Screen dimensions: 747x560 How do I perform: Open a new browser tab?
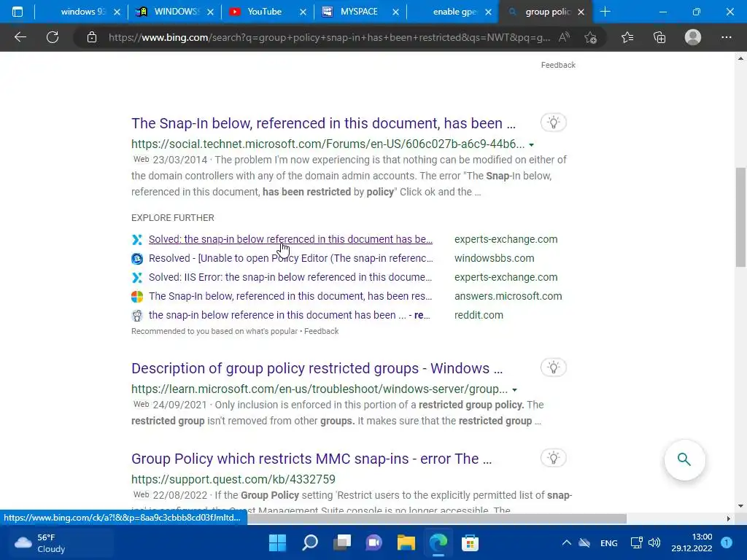point(605,12)
